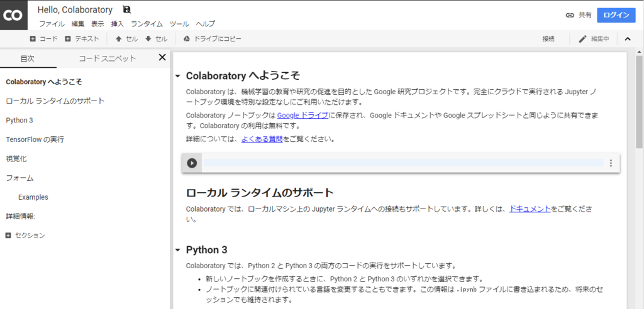644x309 pixels.
Task: Open the ツール menu
Action: coord(179,24)
